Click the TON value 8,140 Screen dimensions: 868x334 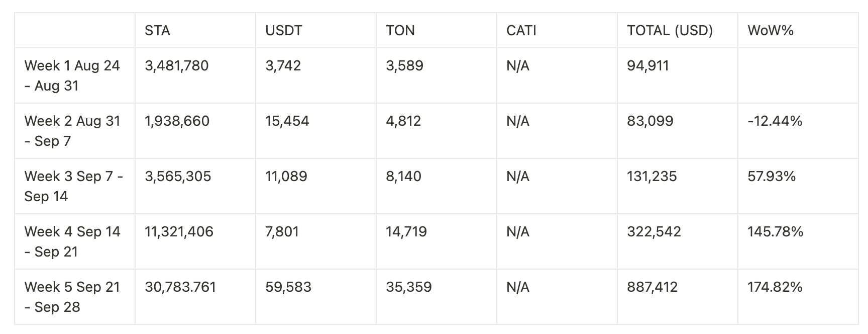[x=404, y=177]
